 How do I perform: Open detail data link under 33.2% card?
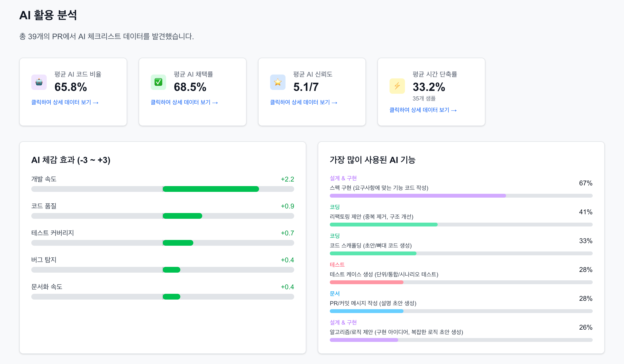point(423,110)
